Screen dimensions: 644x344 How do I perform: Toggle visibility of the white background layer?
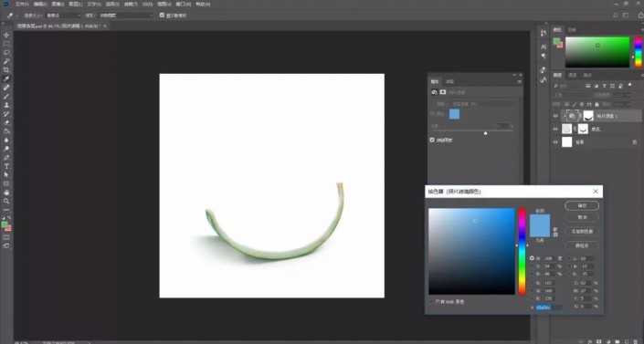coord(555,142)
